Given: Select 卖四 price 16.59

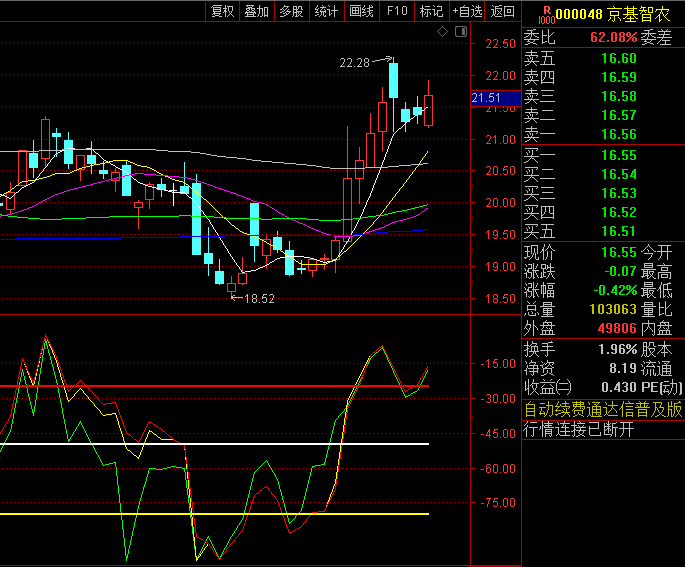Looking at the screenshot, I should coord(619,77).
